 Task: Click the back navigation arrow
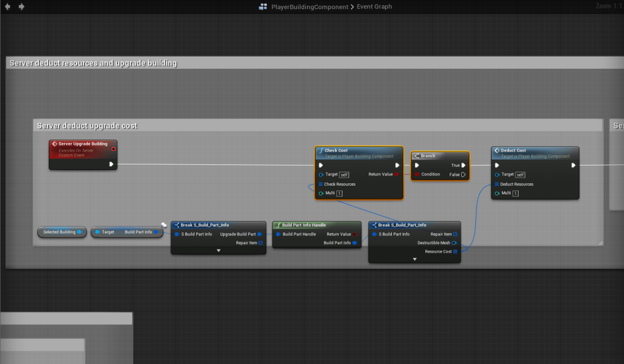click(x=8, y=7)
